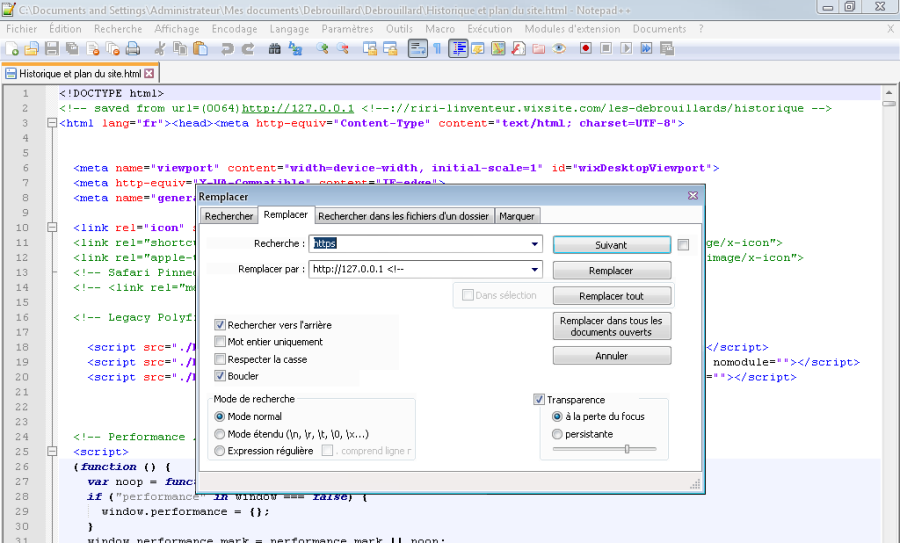Click the Start recording macro icon
Viewport: 900px width, 543px height.
[x=585, y=49]
